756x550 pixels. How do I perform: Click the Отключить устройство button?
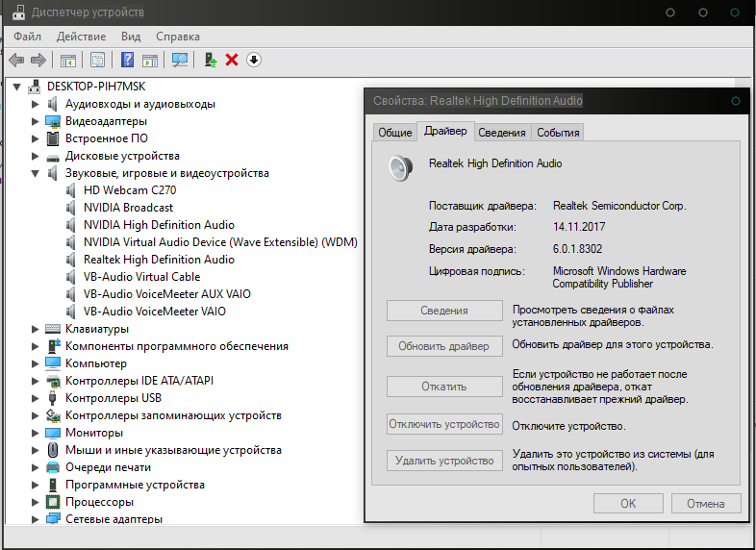click(x=444, y=424)
